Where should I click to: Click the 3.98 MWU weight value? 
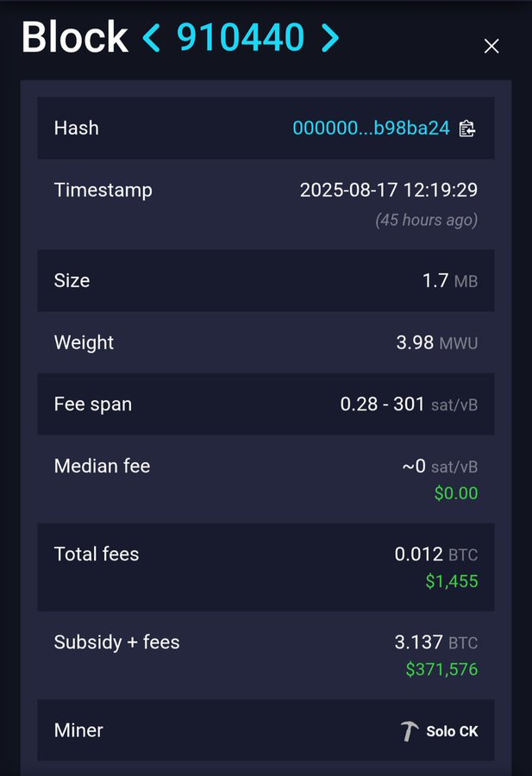pos(437,342)
